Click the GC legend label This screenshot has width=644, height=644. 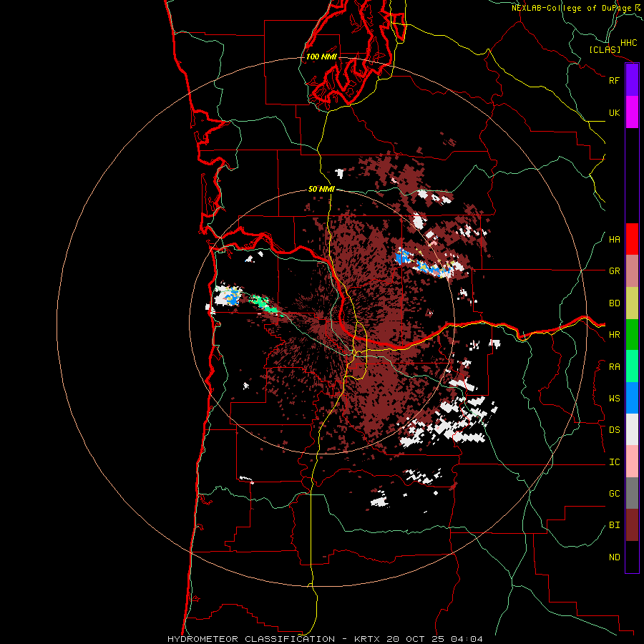click(x=614, y=494)
